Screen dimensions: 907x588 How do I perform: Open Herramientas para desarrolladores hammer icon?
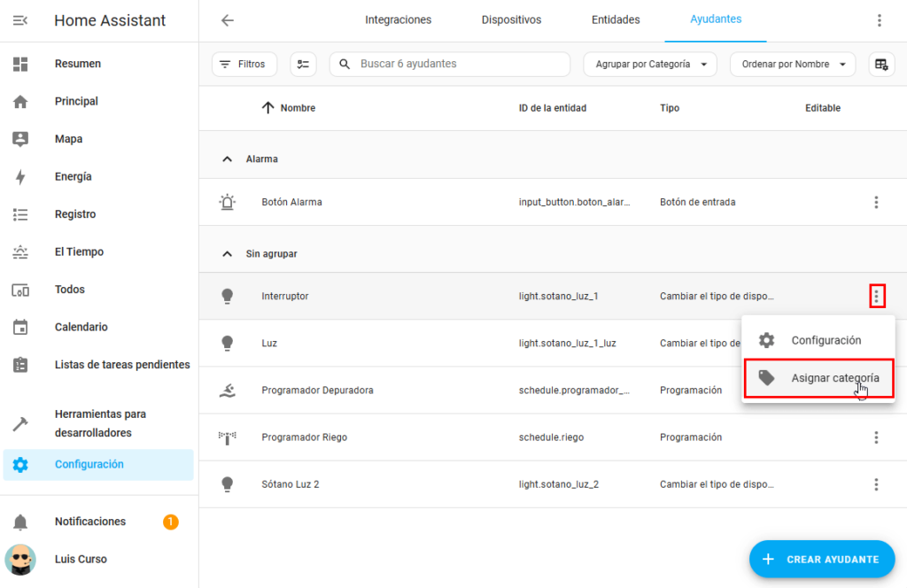20,424
